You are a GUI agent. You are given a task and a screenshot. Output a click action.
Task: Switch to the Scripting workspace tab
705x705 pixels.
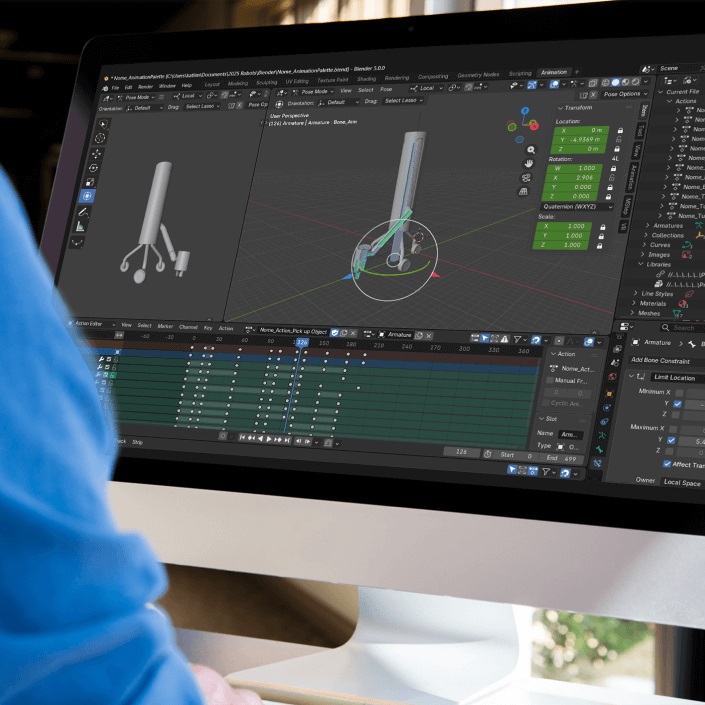pyautogui.click(x=520, y=74)
